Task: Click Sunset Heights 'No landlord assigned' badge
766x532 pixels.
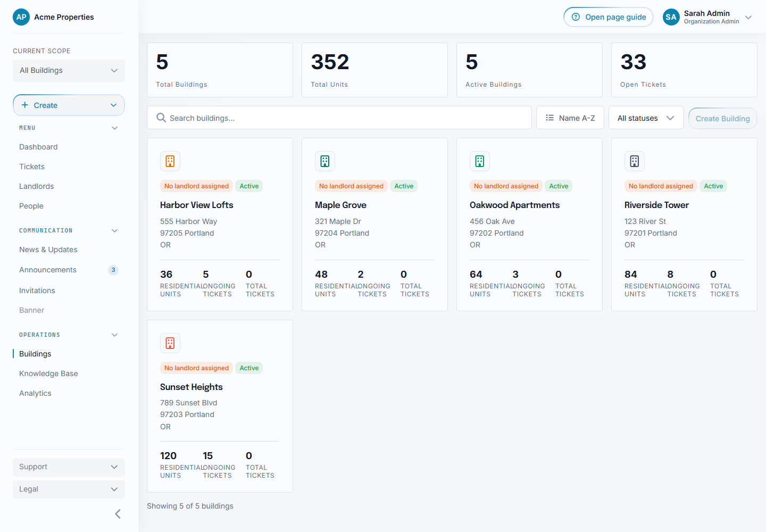Action: (x=196, y=368)
